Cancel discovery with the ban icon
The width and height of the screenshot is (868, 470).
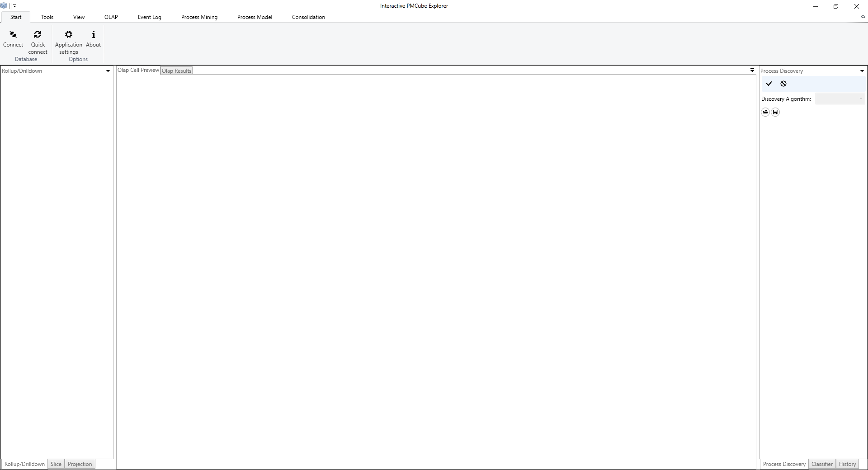pos(783,84)
